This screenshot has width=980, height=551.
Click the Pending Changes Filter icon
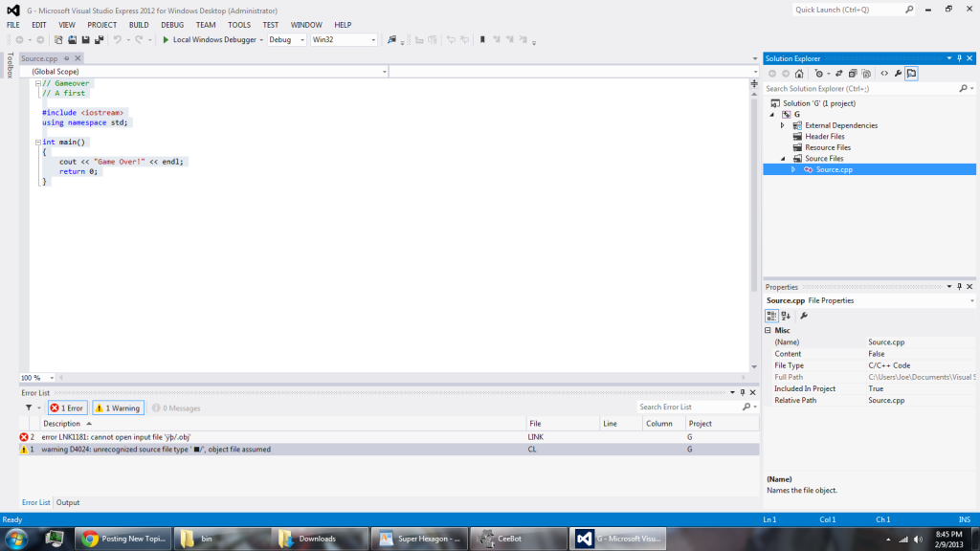[x=819, y=74]
